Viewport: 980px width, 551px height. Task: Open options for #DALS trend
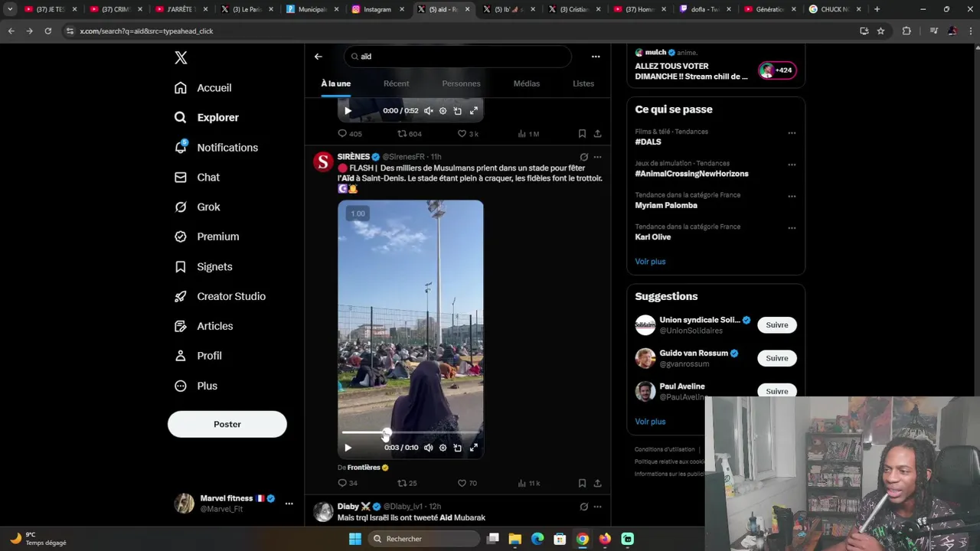[x=792, y=132]
